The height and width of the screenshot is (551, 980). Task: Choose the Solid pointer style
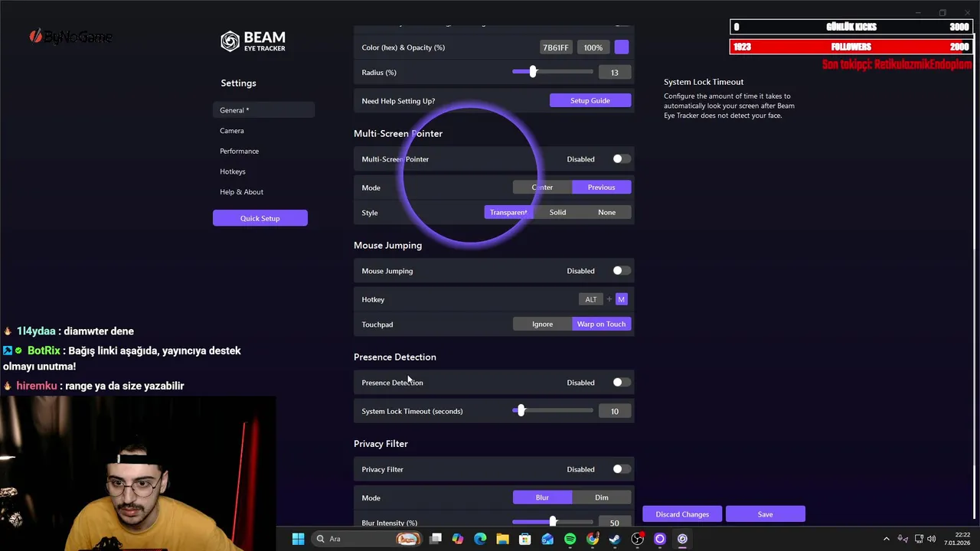click(x=557, y=212)
